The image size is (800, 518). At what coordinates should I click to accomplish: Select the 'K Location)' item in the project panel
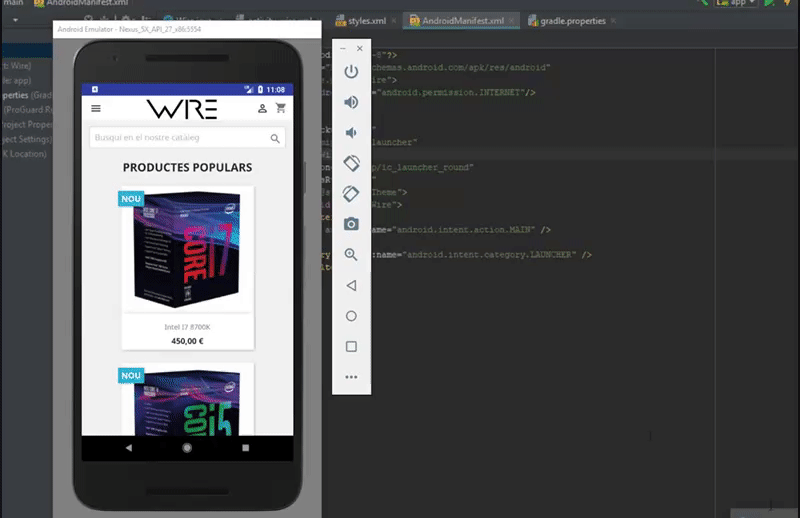coord(24,154)
